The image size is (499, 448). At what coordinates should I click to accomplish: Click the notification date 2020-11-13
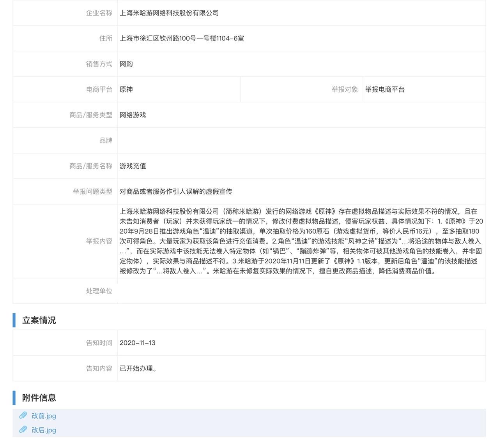pyautogui.click(x=138, y=343)
